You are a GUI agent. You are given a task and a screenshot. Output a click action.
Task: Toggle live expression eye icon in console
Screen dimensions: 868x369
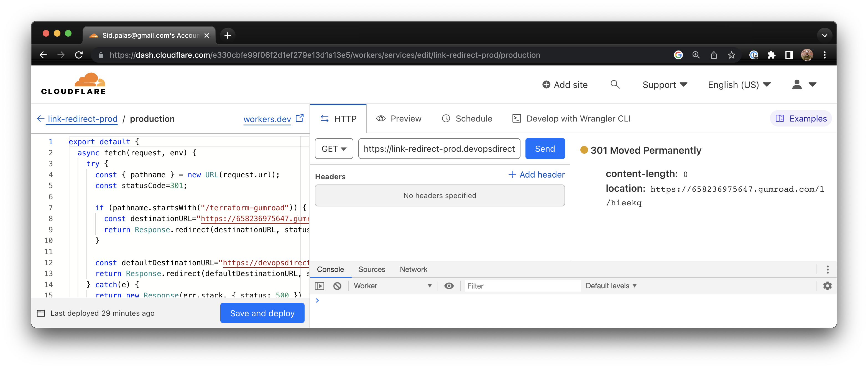click(449, 286)
